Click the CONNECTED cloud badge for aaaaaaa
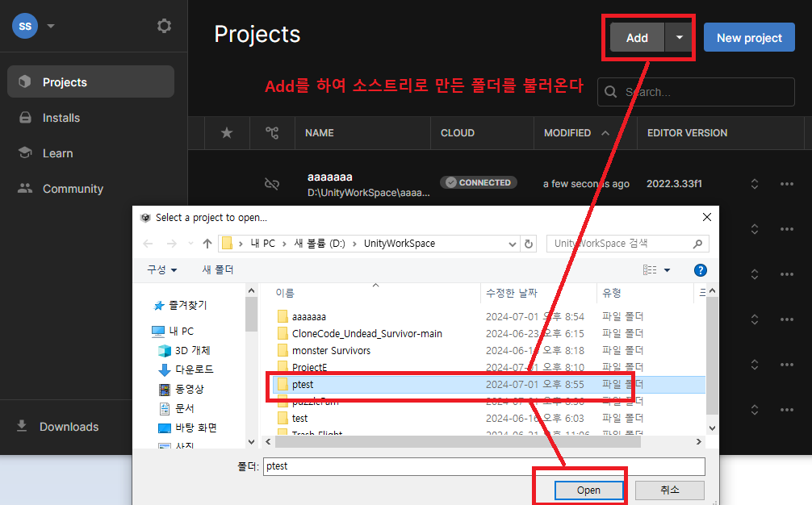 tap(479, 182)
